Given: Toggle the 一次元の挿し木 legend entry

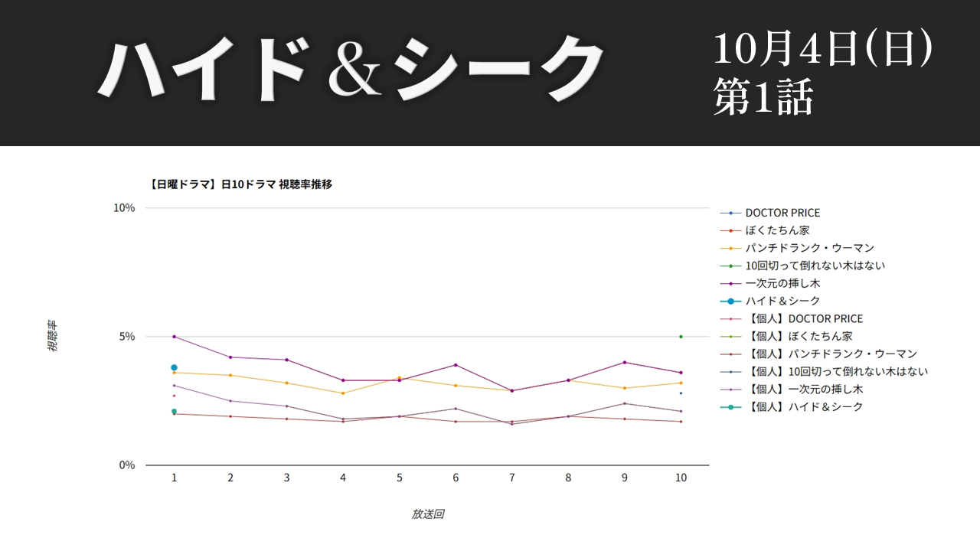Looking at the screenshot, I should coord(770,283).
